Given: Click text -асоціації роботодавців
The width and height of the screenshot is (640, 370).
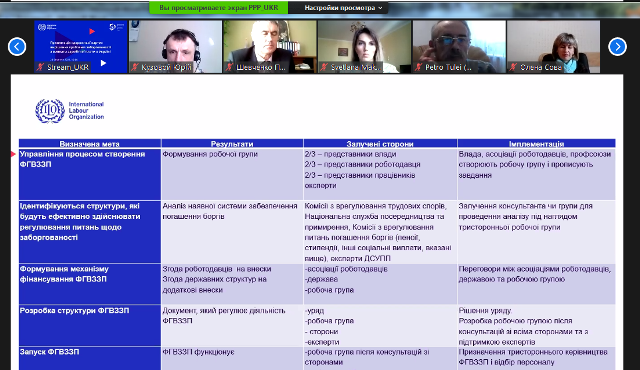Looking at the screenshot, I should 346,269.
